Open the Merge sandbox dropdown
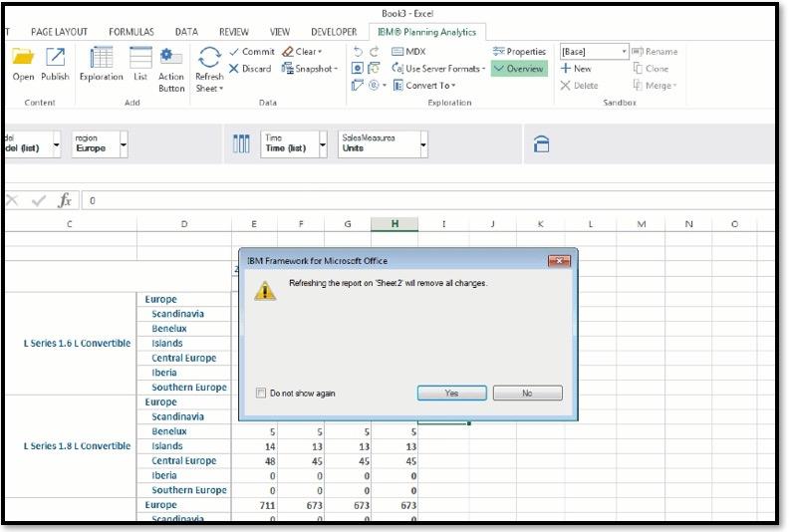Screen dimensions: 789x532 [x=655, y=86]
